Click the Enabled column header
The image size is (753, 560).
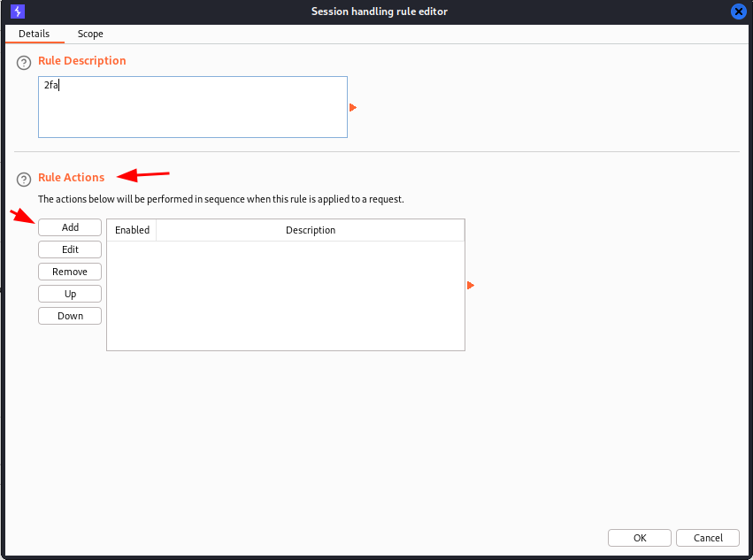click(132, 230)
